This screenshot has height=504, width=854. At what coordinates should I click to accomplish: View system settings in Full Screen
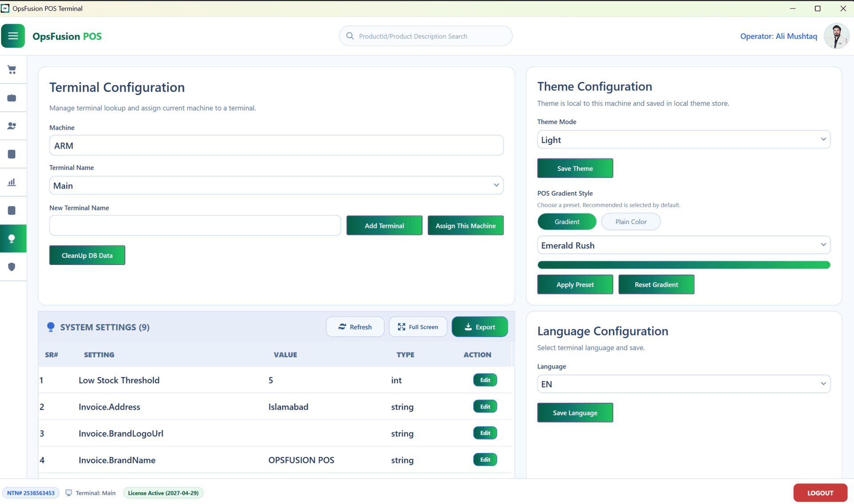(418, 327)
